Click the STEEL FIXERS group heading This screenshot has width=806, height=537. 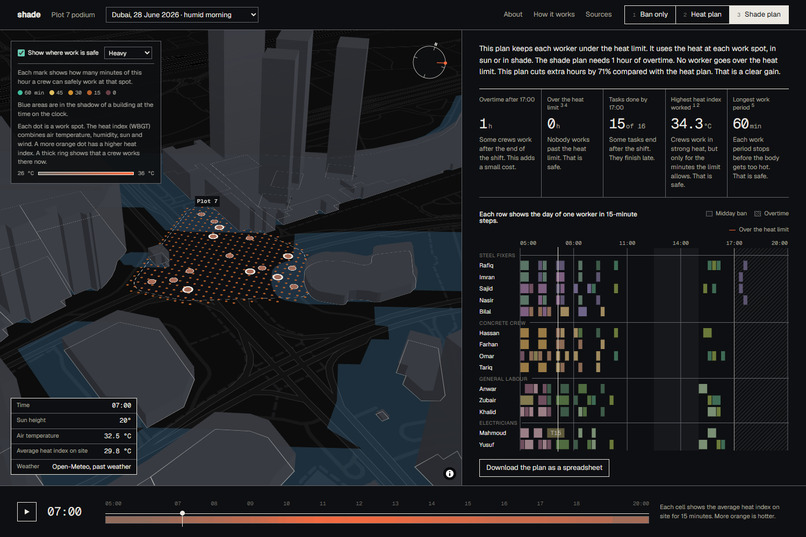pyautogui.click(x=497, y=255)
